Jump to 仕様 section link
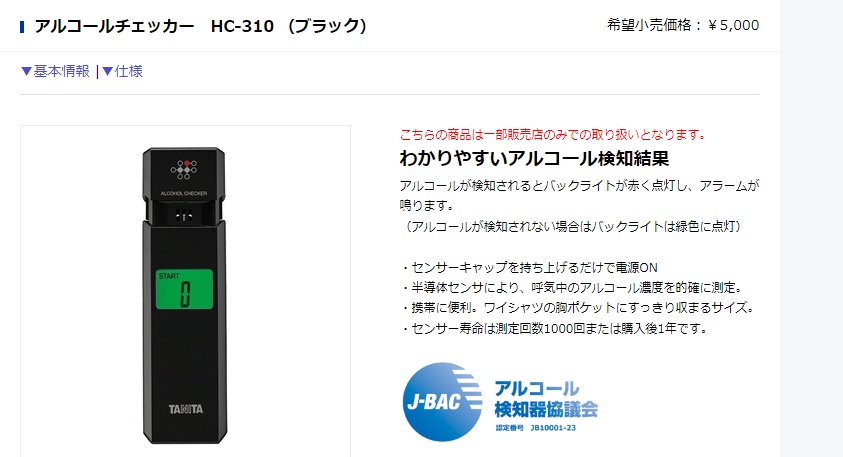 pos(123,71)
